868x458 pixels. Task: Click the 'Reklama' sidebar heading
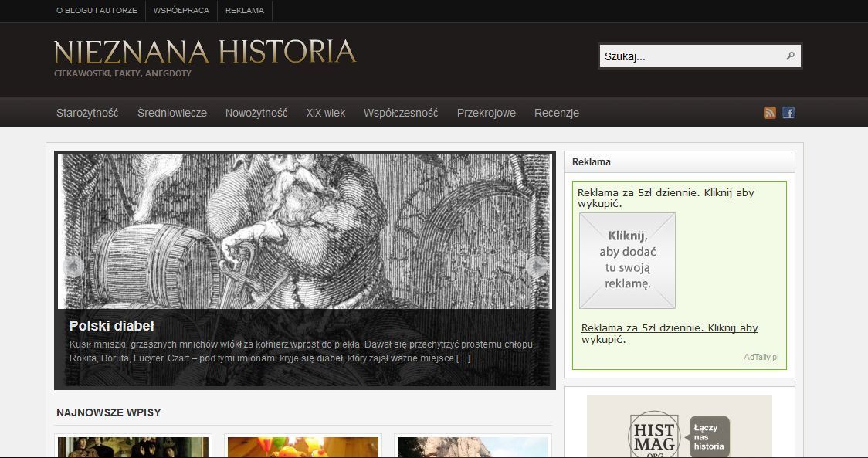point(592,162)
